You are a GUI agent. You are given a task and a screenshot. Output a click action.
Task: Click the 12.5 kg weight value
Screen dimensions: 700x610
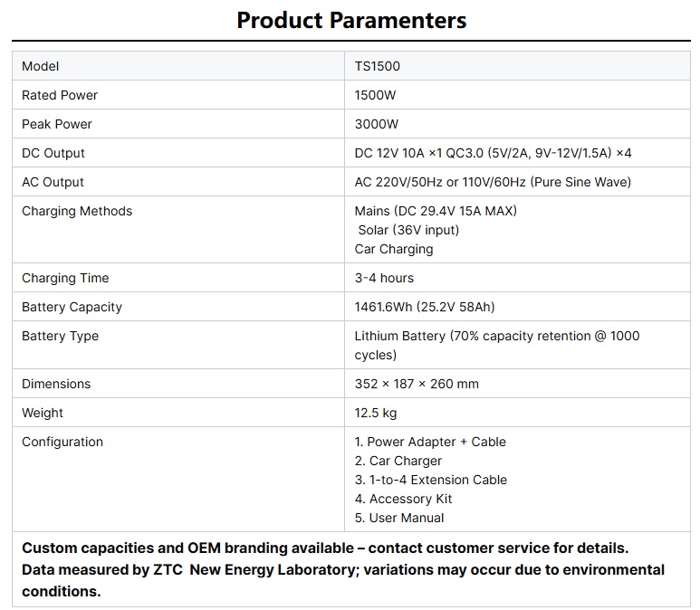pos(376,413)
